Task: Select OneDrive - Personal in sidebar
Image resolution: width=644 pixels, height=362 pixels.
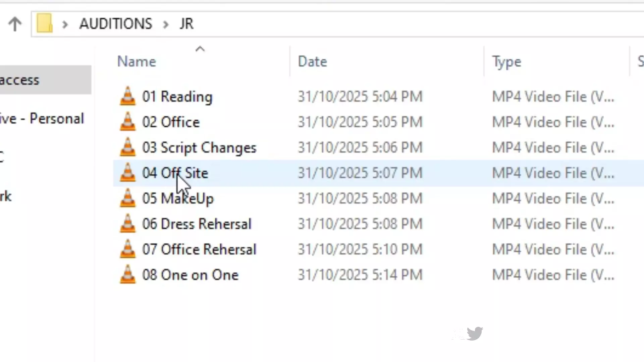Action: (42, 119)
